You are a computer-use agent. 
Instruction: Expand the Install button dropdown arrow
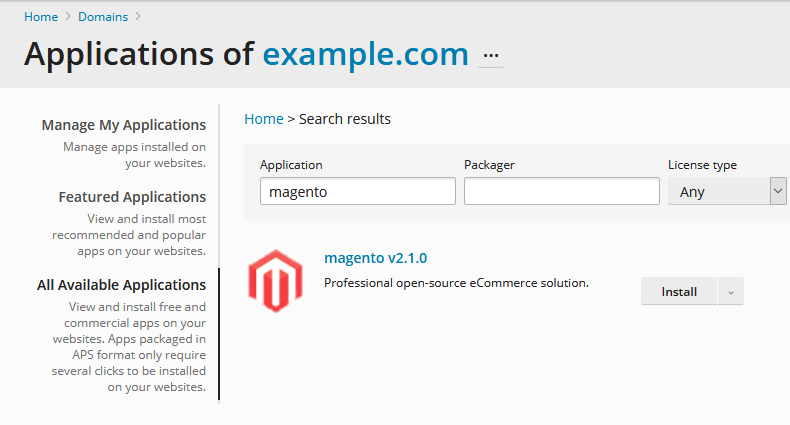(x=731, y=292)
